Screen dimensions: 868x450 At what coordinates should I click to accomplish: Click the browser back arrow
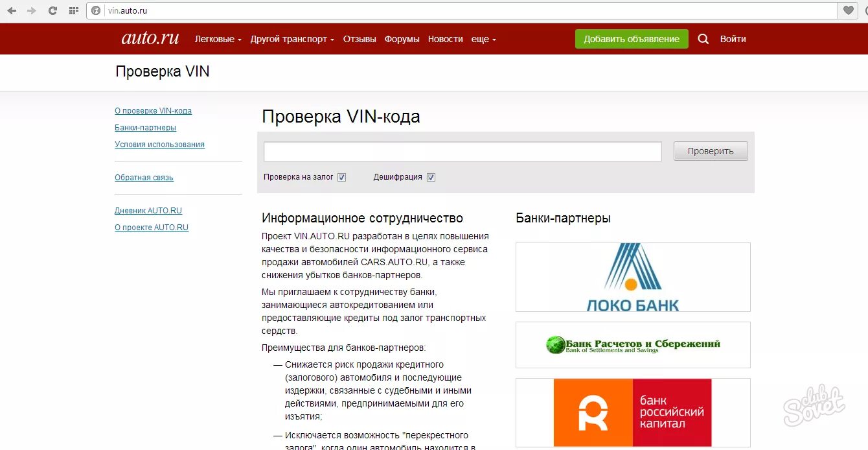12,10
